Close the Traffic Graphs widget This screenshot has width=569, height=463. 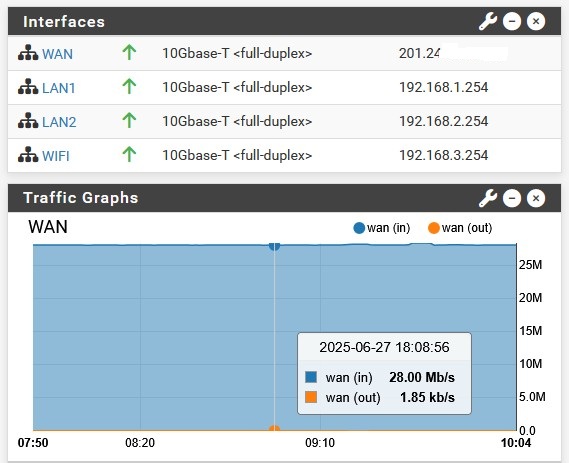pos(536,198)
